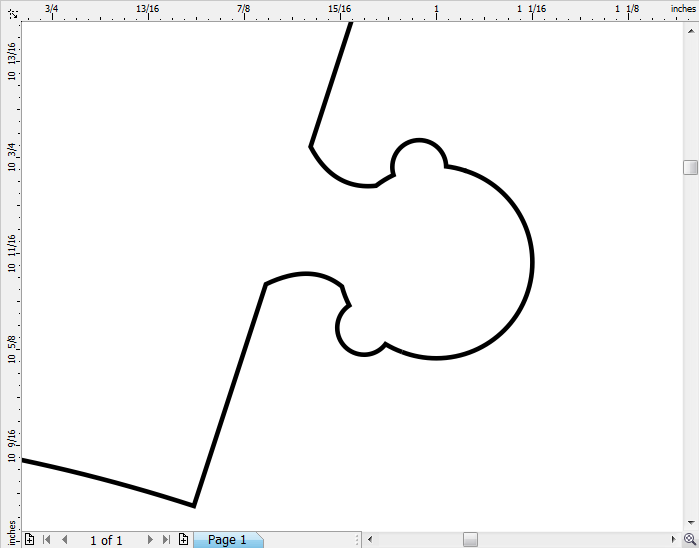
Task: Click the horizontal scrollbar left arrow
Action: point(370,540)
